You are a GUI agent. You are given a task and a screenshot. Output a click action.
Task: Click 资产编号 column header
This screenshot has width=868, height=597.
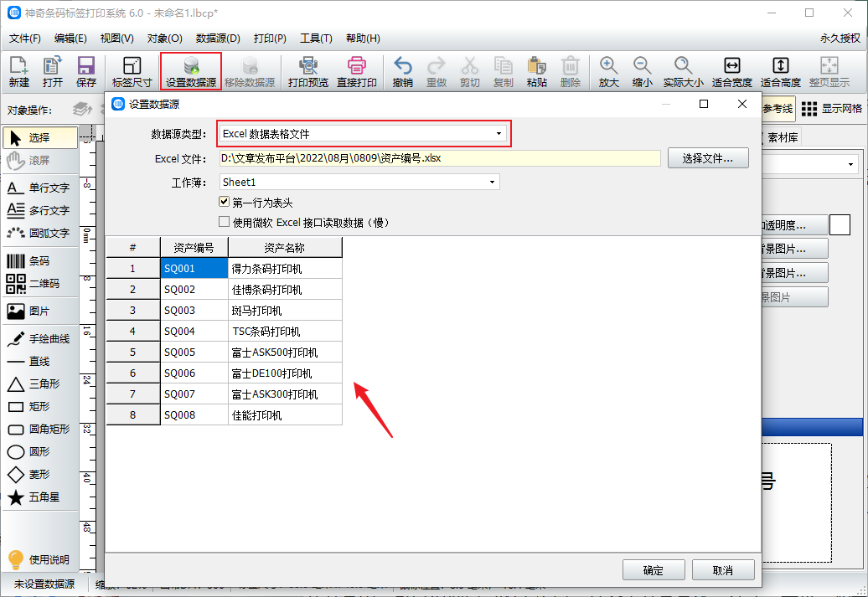(194, 247)
